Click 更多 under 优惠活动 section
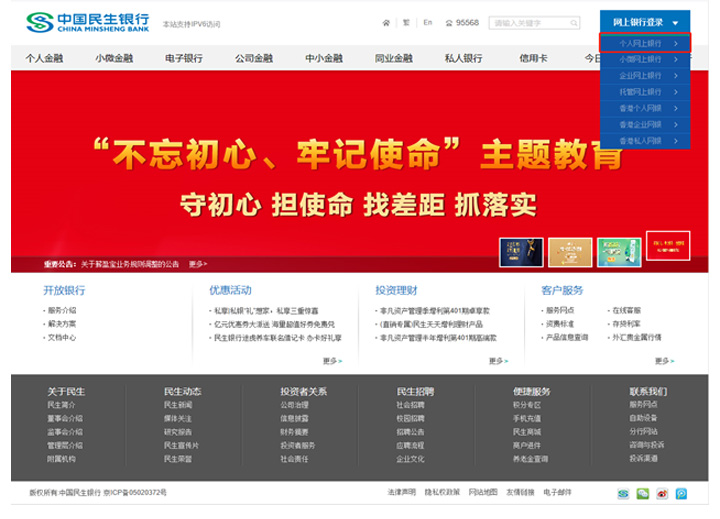This screenshot has height=519, width=720. [332, 361]
